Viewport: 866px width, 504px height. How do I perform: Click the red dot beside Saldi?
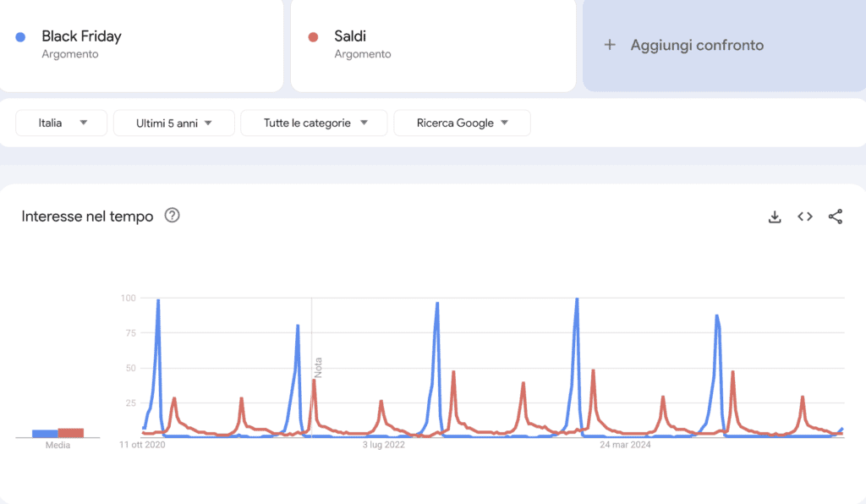pyautogui.click(x=314, y=36)
